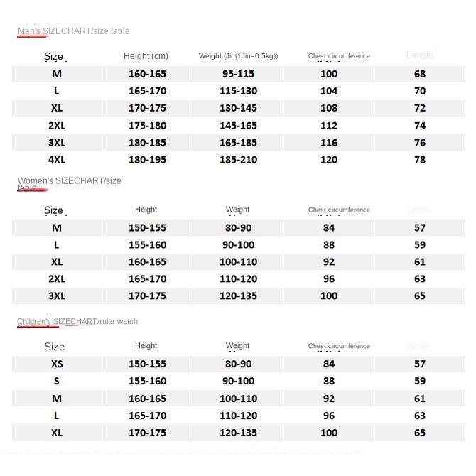Click children's weight 110-120 cell
The image size is (476, 476).
tap(238, 416)
